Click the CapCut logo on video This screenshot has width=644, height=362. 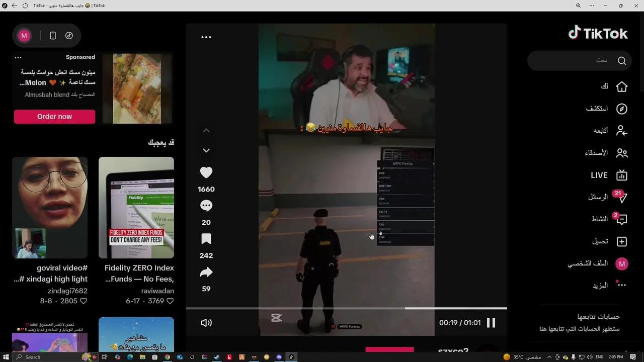[276, 318]
